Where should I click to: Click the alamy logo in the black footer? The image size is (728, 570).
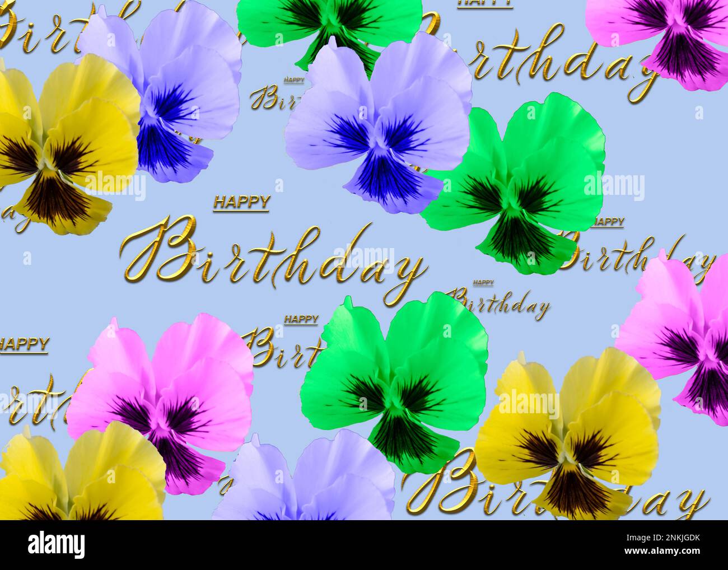pos(57,544)
